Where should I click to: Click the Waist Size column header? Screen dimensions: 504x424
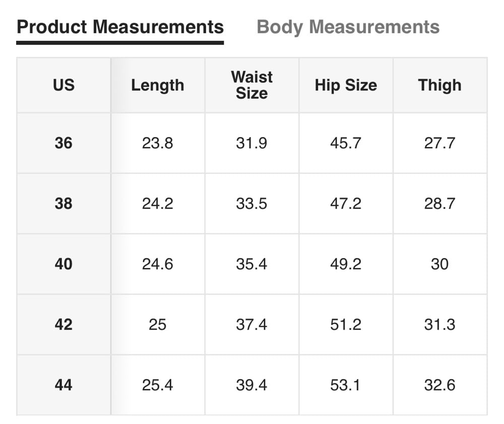coord(251,85)
